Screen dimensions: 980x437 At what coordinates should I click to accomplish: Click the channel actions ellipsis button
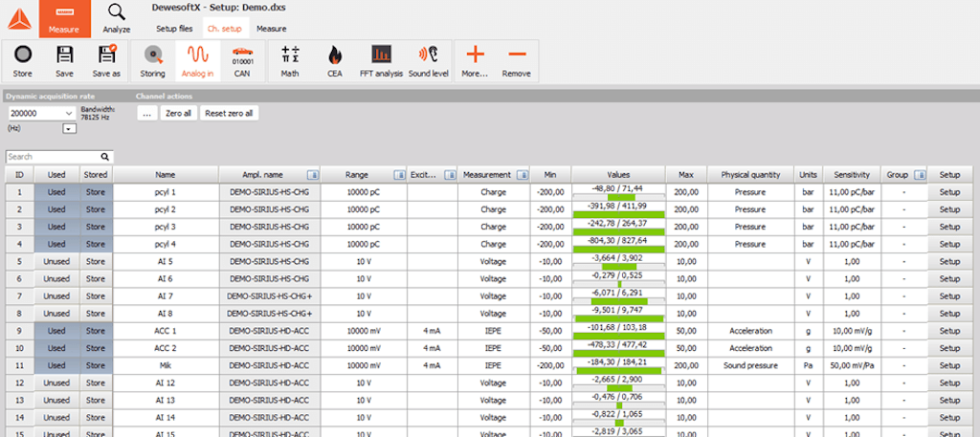[x=146, y=114]
